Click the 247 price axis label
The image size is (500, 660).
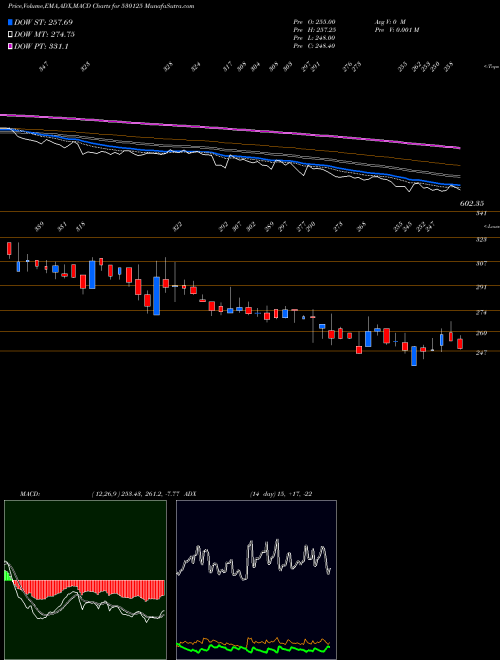tap(481, 353)
